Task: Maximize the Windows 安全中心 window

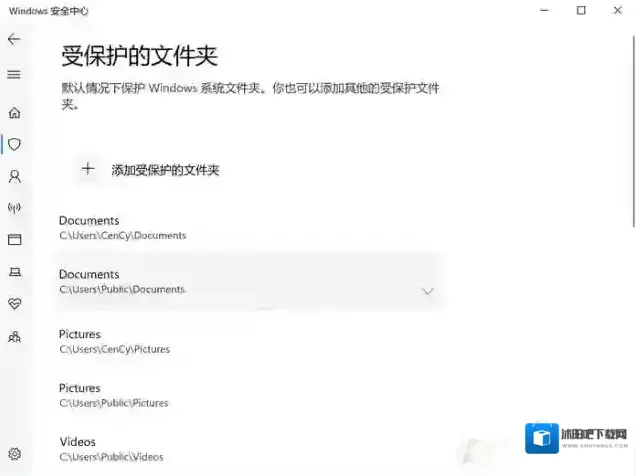Action: pos(581,11)
